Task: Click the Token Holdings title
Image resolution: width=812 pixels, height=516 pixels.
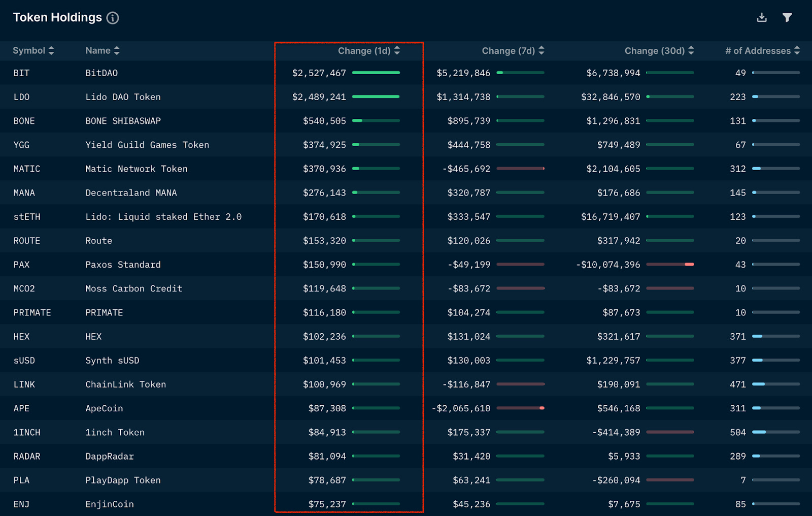Action: (57, 18)
